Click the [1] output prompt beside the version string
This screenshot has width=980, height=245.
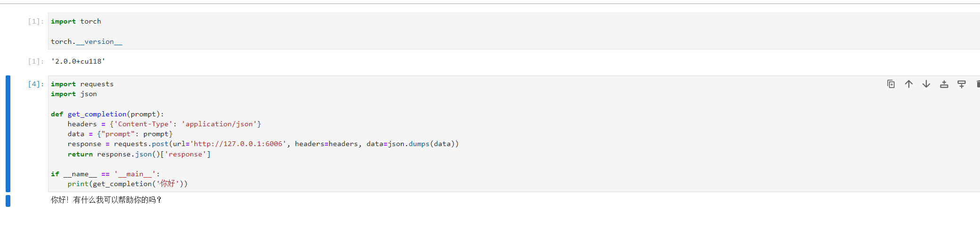pyautogui.click(x=35, y=61)
